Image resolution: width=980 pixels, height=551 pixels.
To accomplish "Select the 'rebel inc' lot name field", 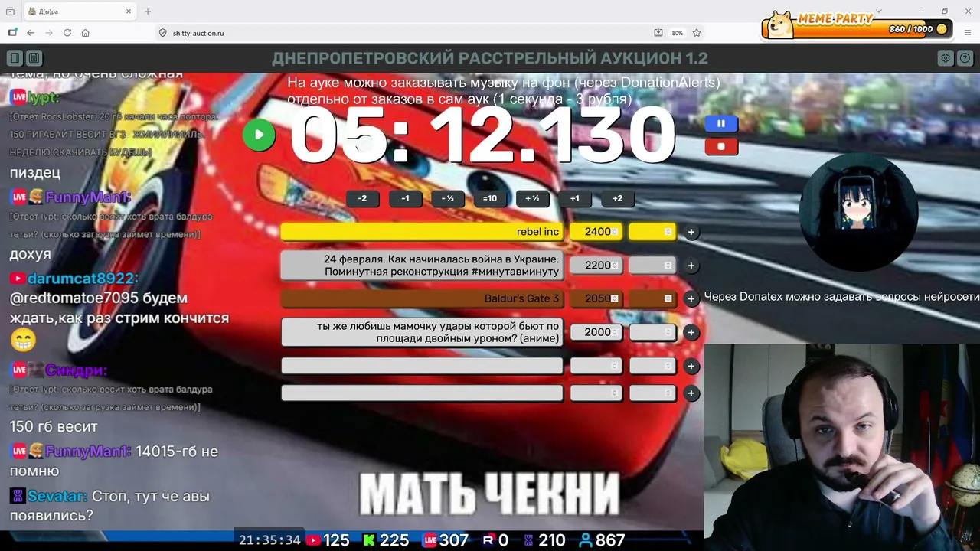I will tap(422, 232).
